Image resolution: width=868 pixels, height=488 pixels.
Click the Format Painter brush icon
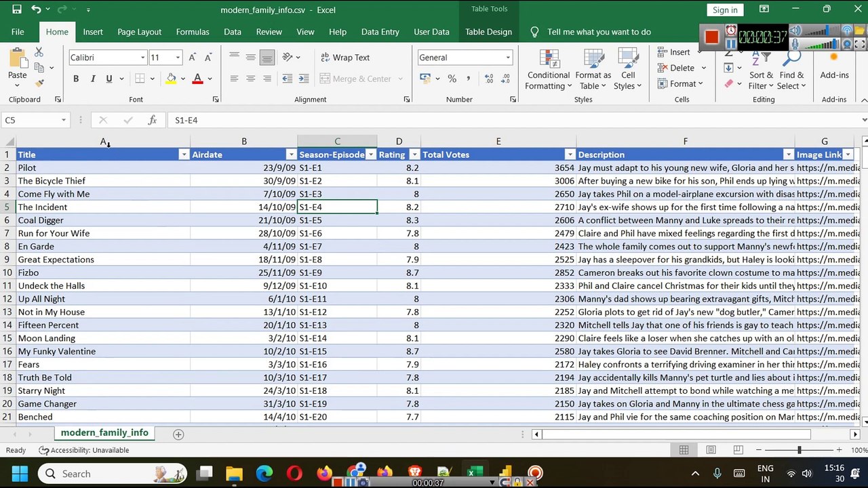point(39,83)
